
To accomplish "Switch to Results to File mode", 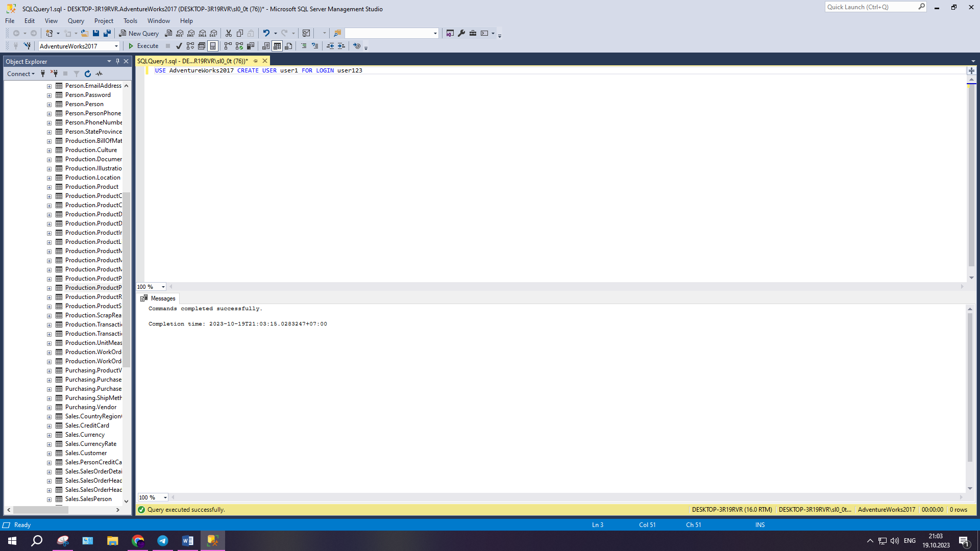I will pos(288,46).
